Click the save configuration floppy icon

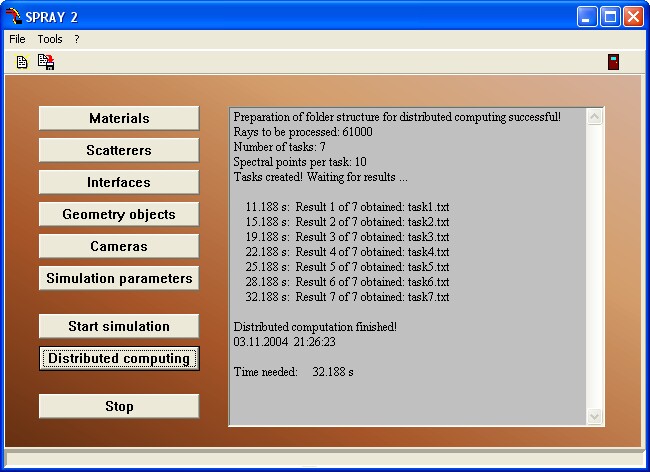[46, 62]
